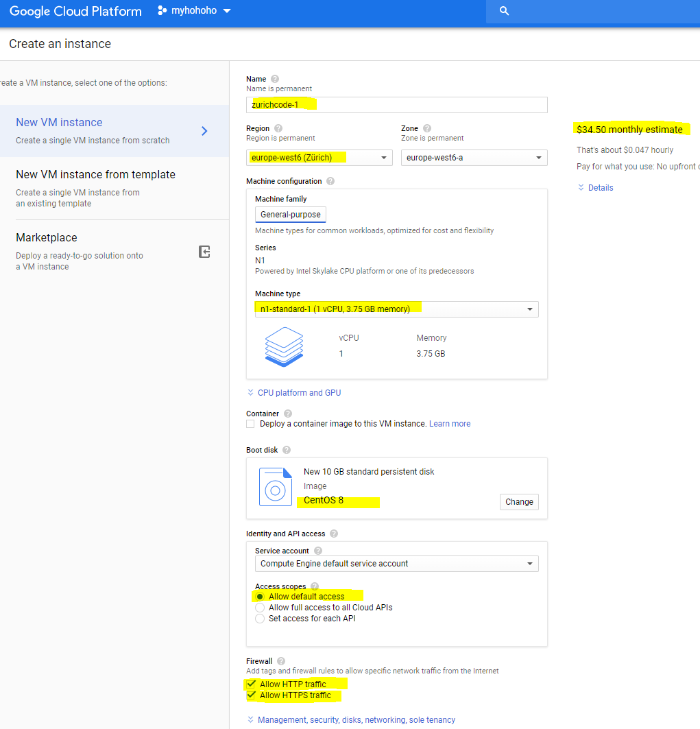Open the Learn more link for containers
The height and width of the screenshot is (729, 700).
(x=450, y=424)
